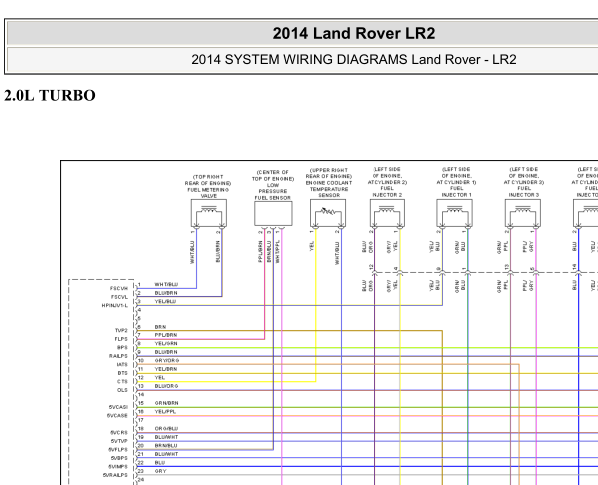Click the 5VTVP signal name
This screenshot has height=485, width=598.
pos(119,441)
